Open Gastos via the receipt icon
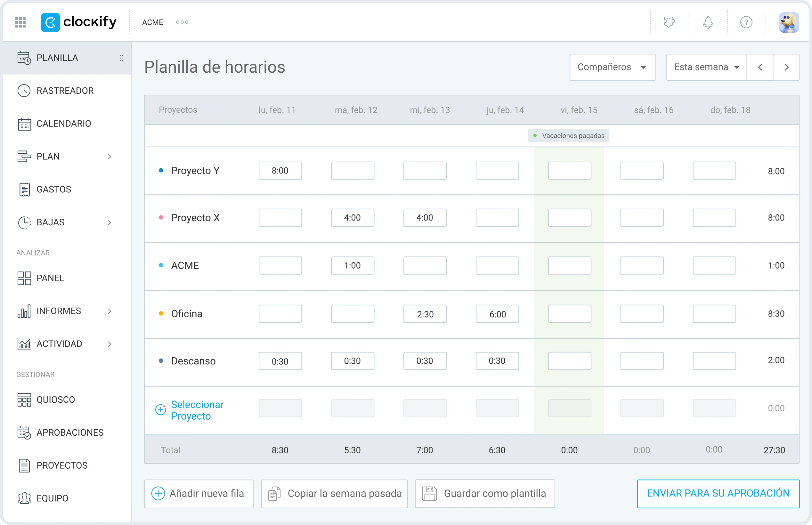812x525 pixels. 24,189
